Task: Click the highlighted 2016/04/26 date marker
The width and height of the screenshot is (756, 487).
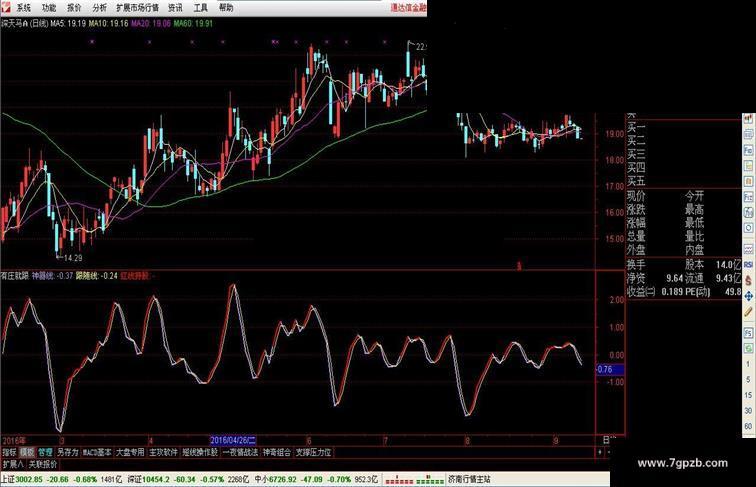Action: click(233, 440)
